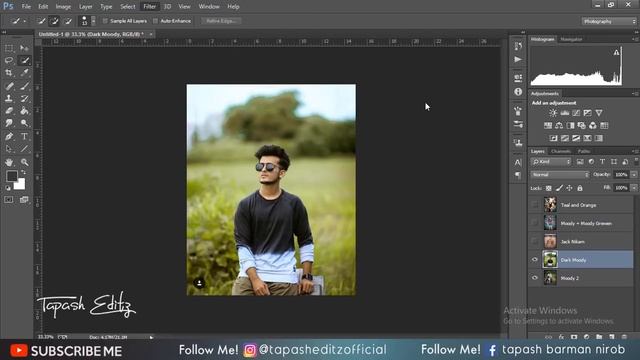640x360 pixels.
Task: Select the Rectangular Marquee tool
Action: coord(9,49)
